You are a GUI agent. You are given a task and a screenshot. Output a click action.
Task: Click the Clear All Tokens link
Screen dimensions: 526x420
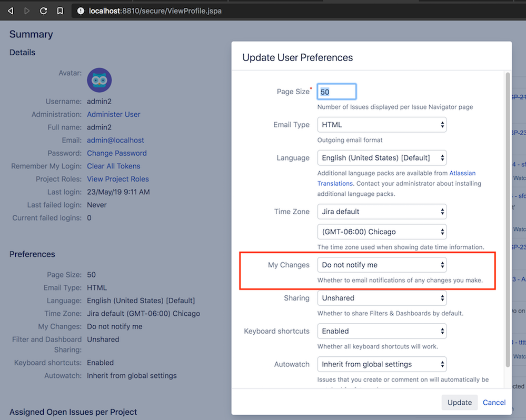(x=113, y=166)
